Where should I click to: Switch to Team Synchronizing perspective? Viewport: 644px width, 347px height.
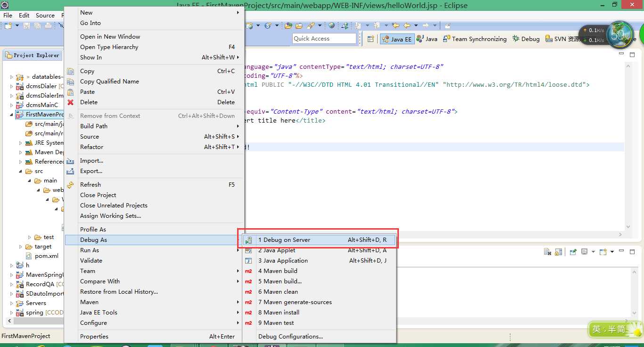[x=475, y=39]
